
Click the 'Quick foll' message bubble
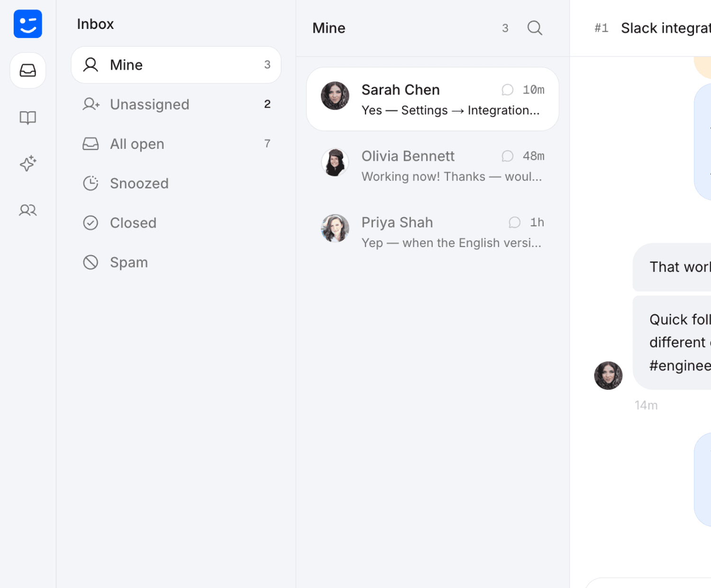[x=672, y=342]
